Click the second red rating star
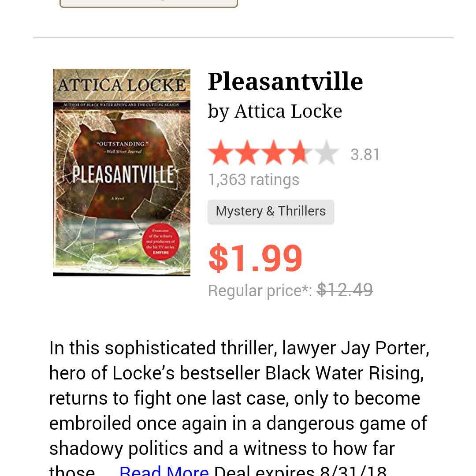This screenshot has width=476, height=476. tap(247, 153)
